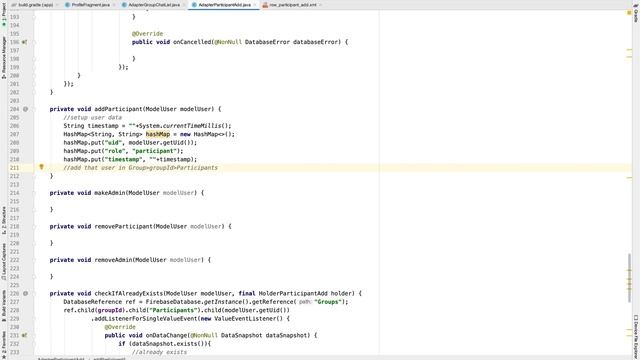
Task: Click the "Groups" string literal
Action: 328,302
